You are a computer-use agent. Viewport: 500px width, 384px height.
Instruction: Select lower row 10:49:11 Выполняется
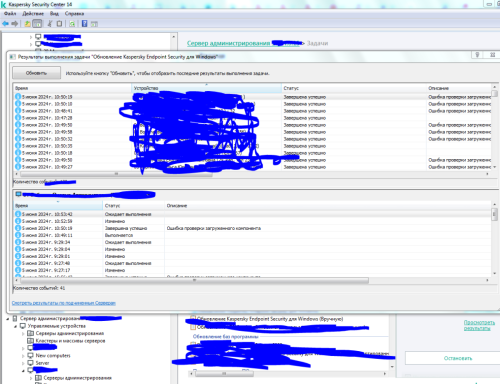pos(252,235)
